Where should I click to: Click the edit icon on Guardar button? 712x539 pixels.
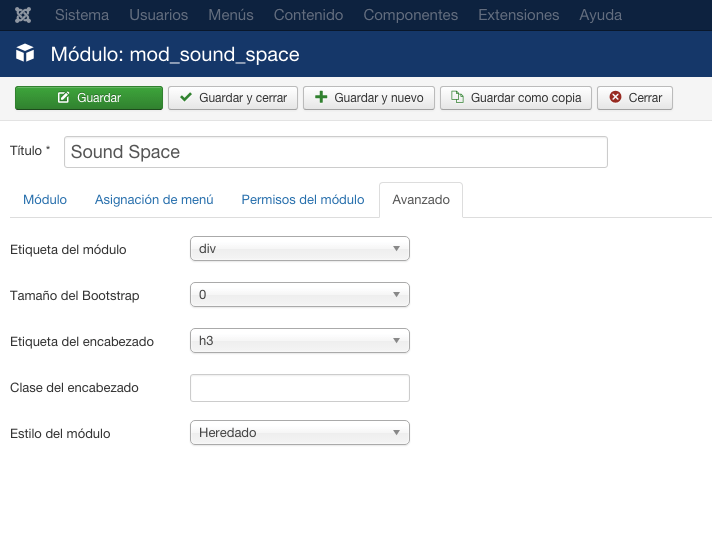64,97
